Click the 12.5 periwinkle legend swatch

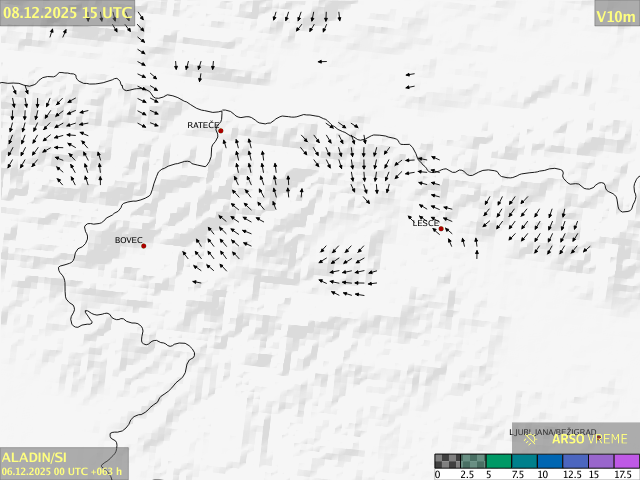pyautogui.click(x=576, y=461)
